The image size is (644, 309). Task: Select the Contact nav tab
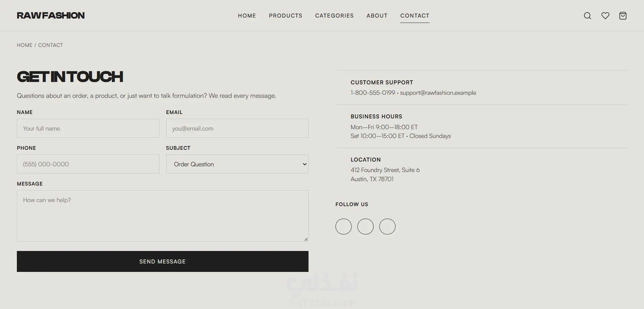point(415,16)
